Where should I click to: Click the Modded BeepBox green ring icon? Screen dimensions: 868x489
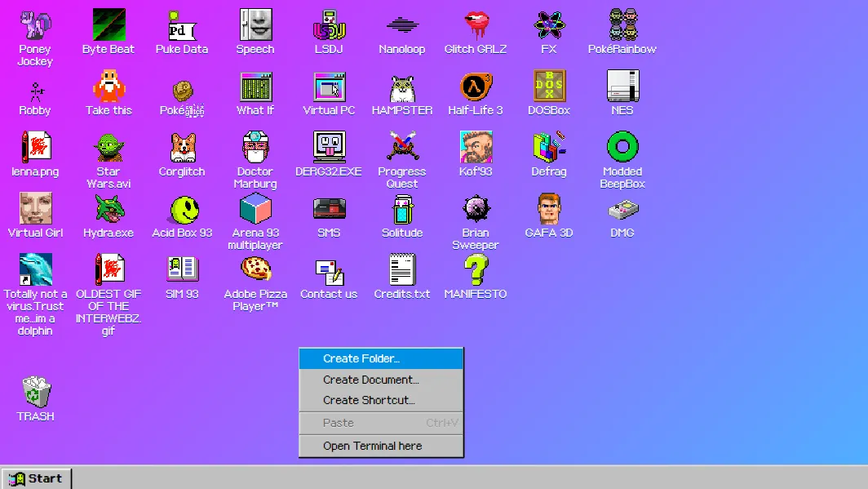(x=622, y=149)
